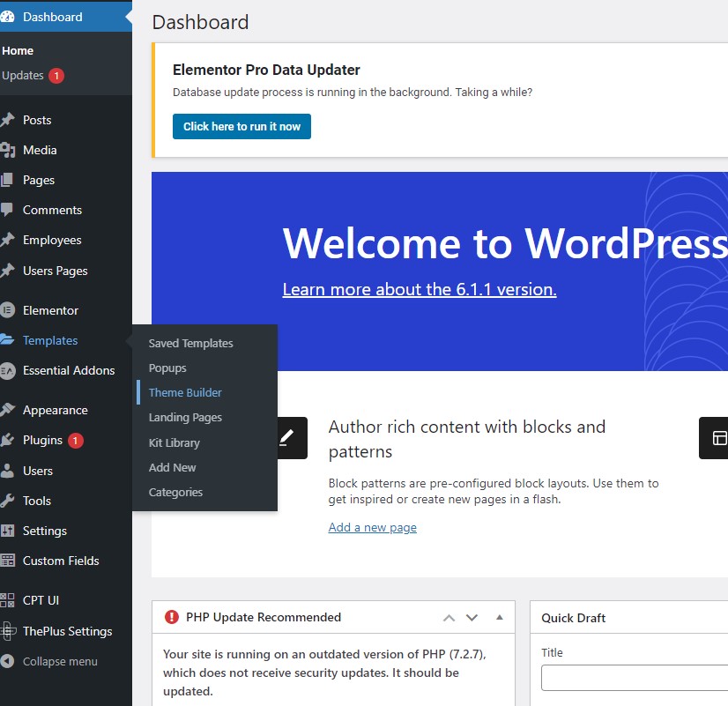
Task: Click the Templates folder icon
Action: click(7, 339)
